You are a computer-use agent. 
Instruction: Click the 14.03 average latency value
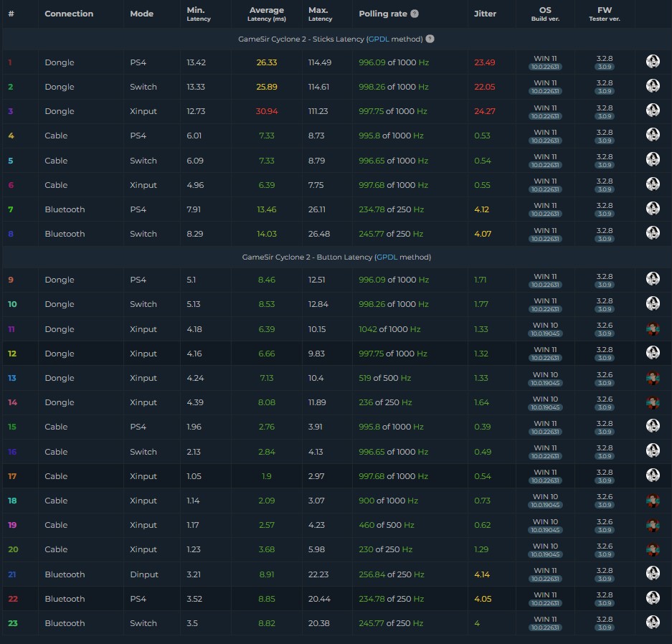click(x=267, y=234)
